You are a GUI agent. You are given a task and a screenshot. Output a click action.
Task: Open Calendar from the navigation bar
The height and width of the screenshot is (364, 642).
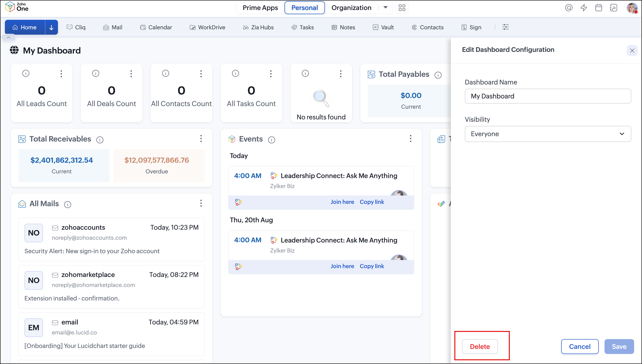tap(156, 27)
